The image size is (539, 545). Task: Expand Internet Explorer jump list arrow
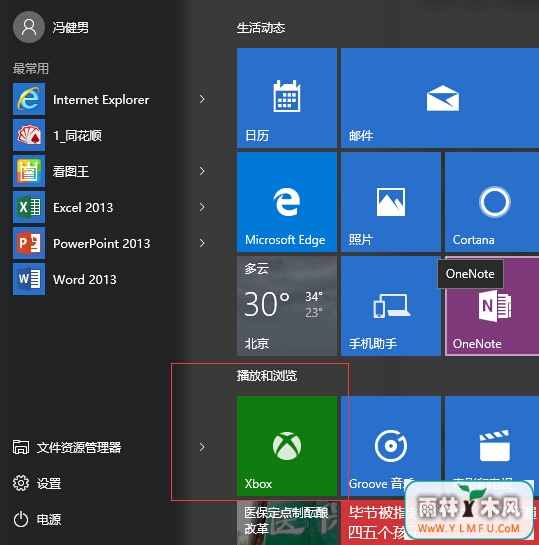(202, 99)
